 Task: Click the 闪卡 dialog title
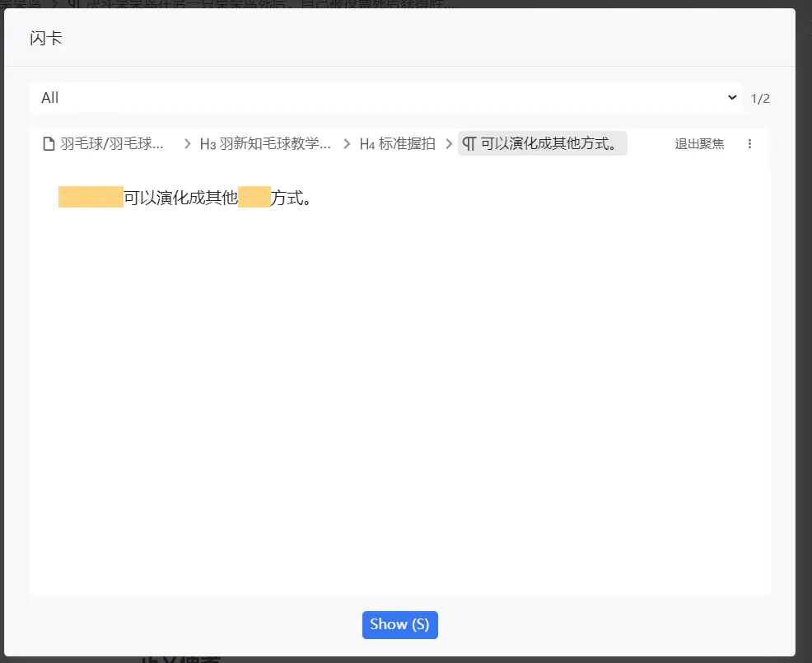46,39
